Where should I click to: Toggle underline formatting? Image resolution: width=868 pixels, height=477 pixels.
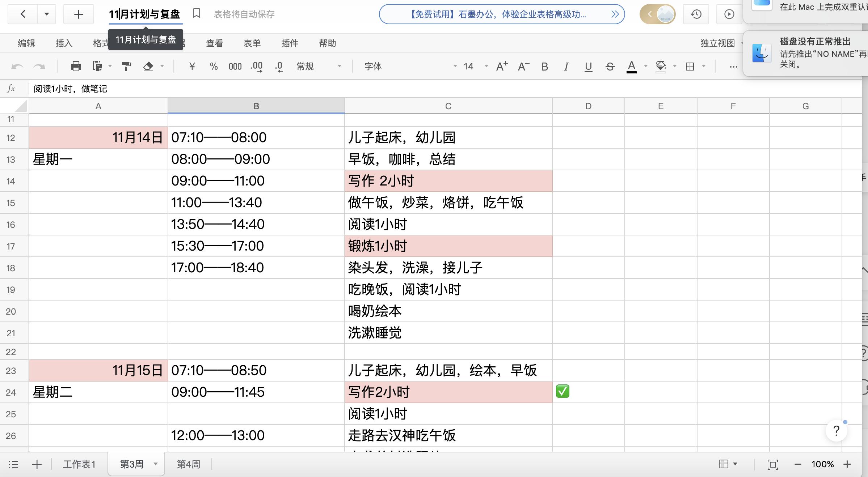click(x=588, y=66)
